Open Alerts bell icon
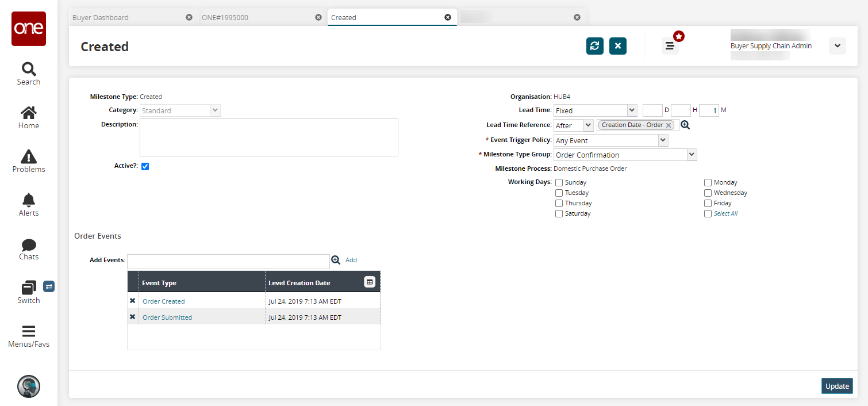868x406 pixels. pos(28,200)
